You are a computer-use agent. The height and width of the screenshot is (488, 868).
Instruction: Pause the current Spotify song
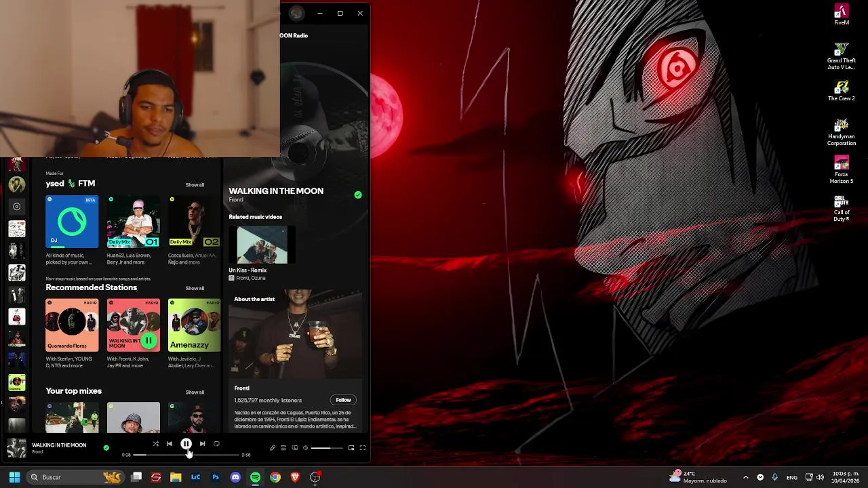coord(186,444)
